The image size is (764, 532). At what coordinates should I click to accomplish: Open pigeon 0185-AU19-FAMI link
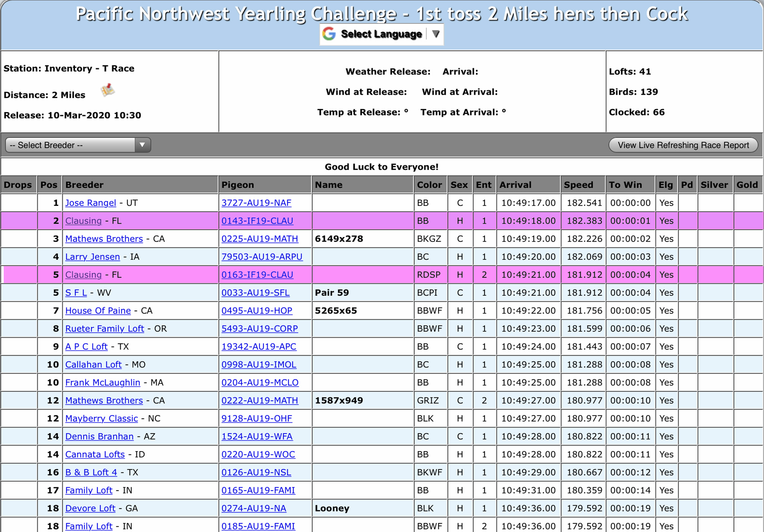pyautogui.click(x=258, y=526)
